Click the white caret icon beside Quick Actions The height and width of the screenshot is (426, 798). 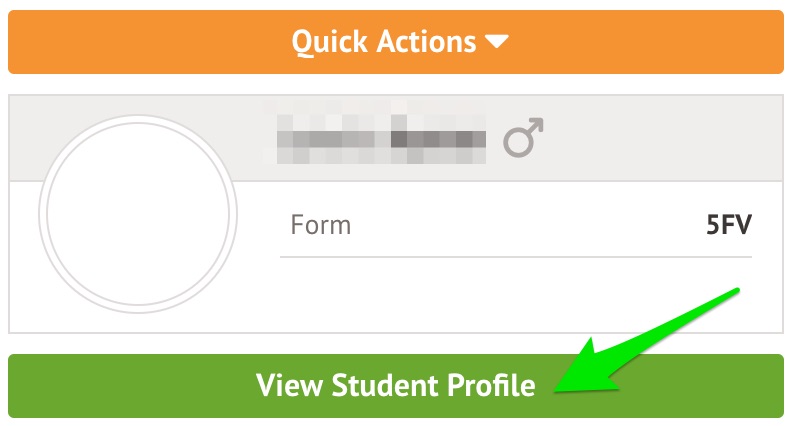(x=497, y=42)
